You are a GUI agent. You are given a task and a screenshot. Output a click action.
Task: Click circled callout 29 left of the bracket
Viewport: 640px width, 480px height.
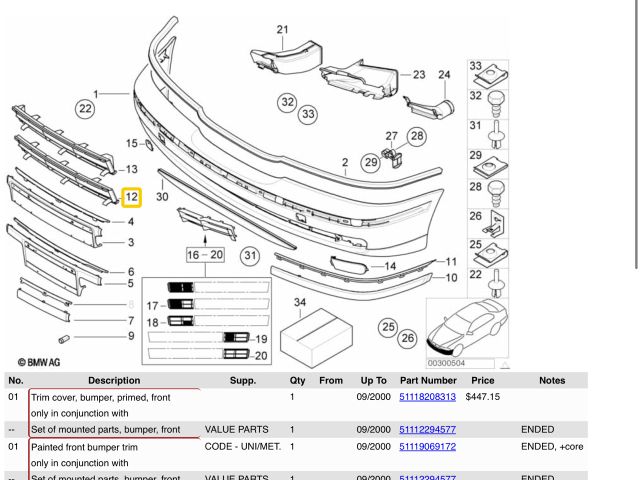tap(371, 161)
